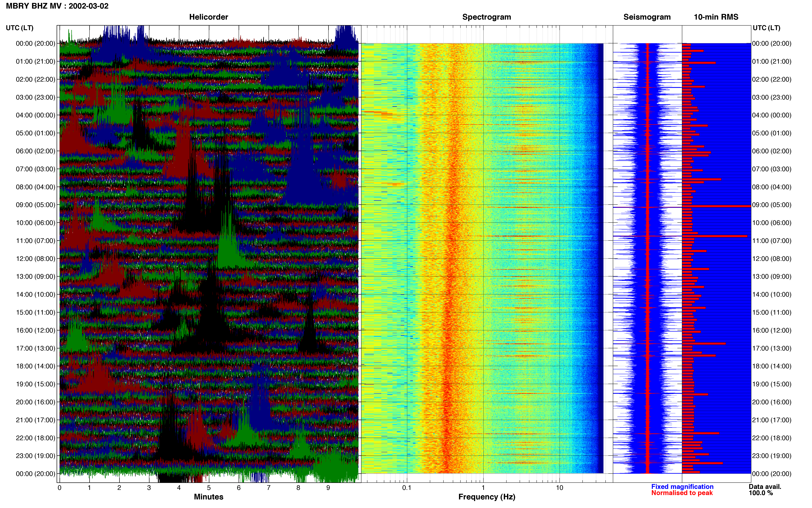Click the 'Minutes' x-axis label
Viewport: 812px width, 508px height.
[209, 497]
